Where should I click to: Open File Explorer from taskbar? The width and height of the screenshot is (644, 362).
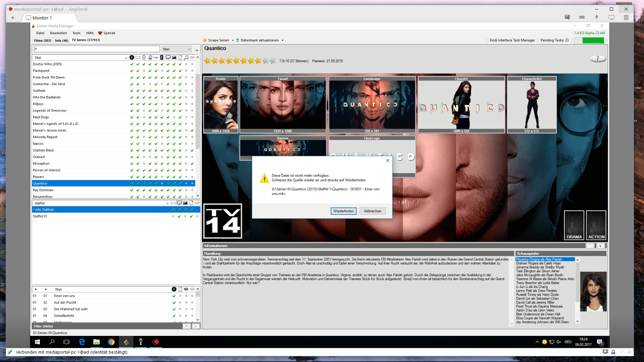(x=97, y=342)
